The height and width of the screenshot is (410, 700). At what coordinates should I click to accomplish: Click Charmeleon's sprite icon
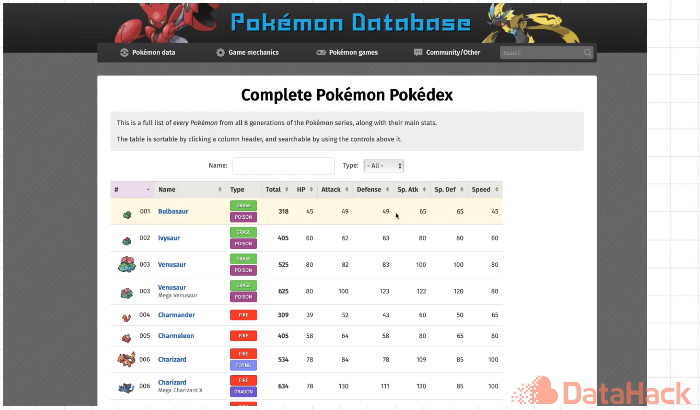point(127,339)
